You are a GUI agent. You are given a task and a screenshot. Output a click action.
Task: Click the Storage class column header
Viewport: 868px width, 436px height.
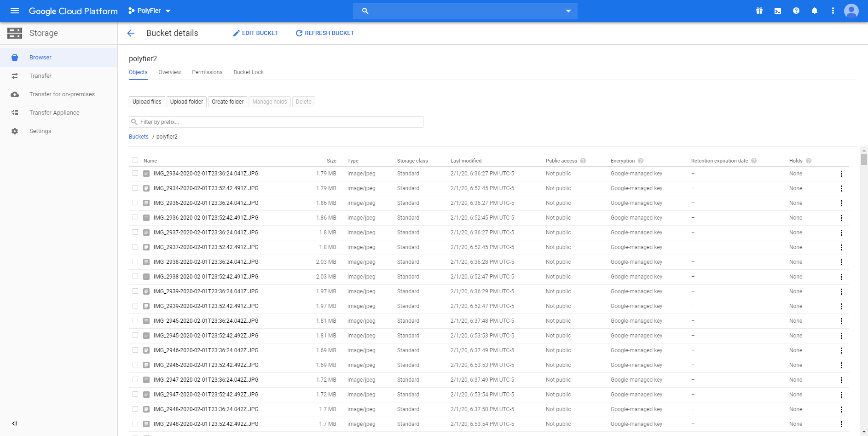412,161
